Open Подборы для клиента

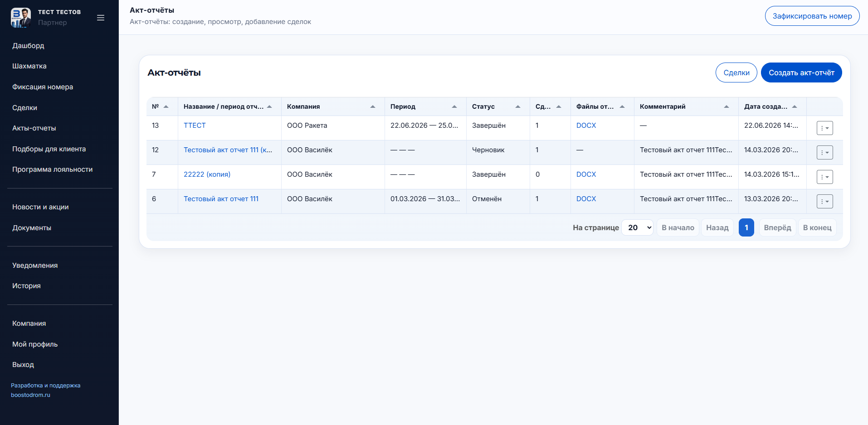(x=49, y=149)
